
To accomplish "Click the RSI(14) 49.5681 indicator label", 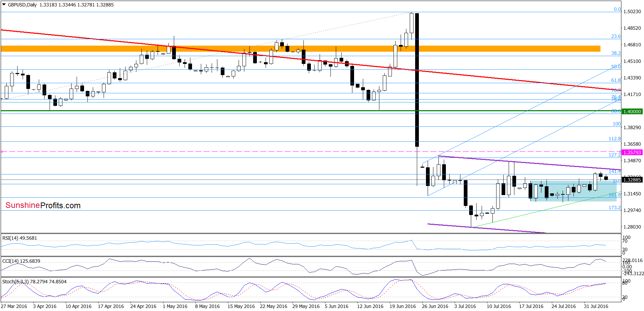I will click(20, 238).
